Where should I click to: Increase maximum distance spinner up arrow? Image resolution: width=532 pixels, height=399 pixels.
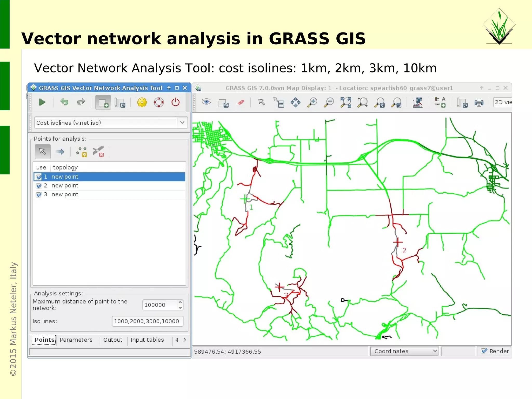tap(180, 302)
